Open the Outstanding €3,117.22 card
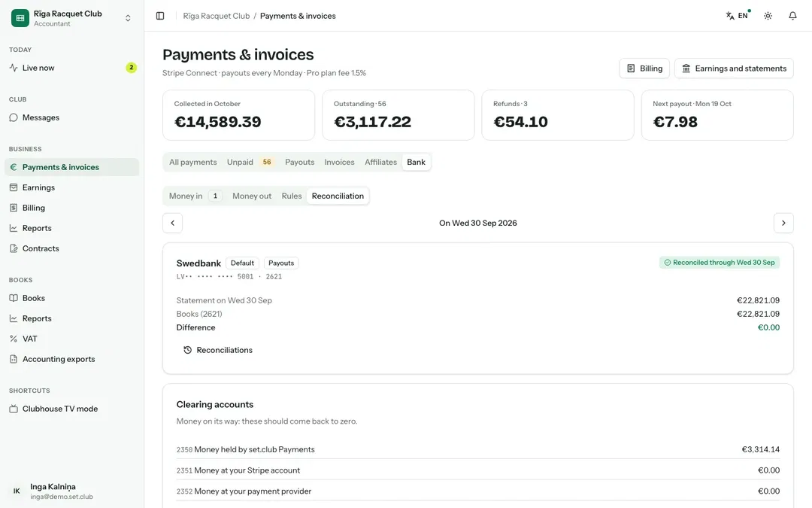Screen dimensions: 812x508 pos(398,115)
